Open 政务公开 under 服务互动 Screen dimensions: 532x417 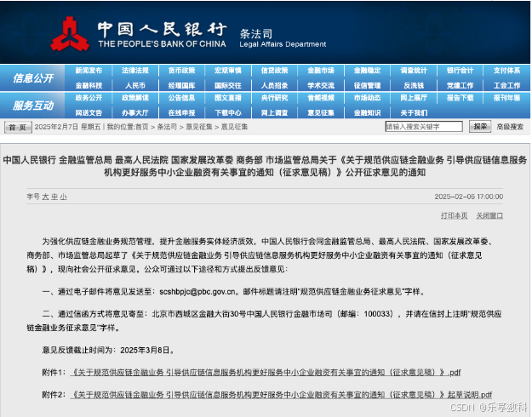click(89, 98)
